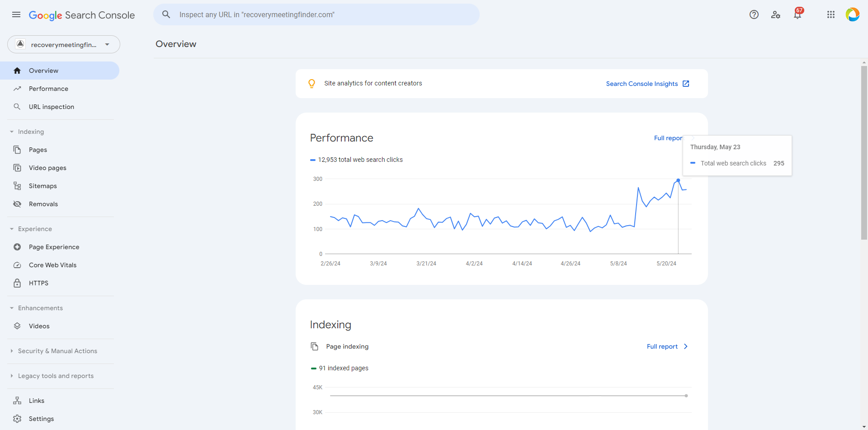Click the account profile avatar
Viewport: 868px width, 430px height.
coord(852,14)
